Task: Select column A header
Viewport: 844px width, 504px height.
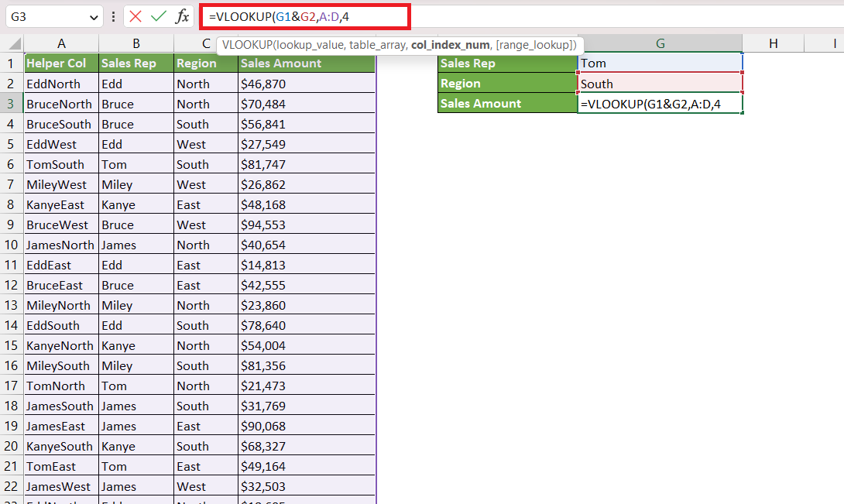Action: 61,43
